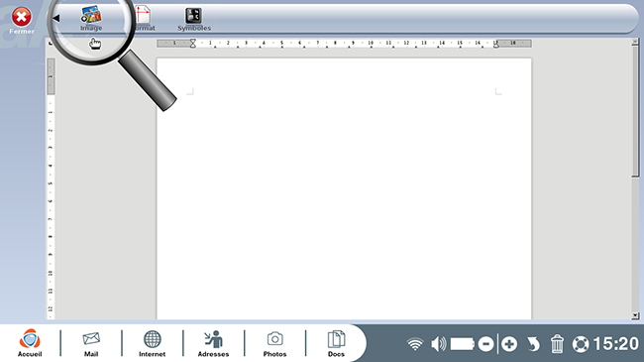Click the red Fermer close button
The image size is (644, 362).
(22, 17)
